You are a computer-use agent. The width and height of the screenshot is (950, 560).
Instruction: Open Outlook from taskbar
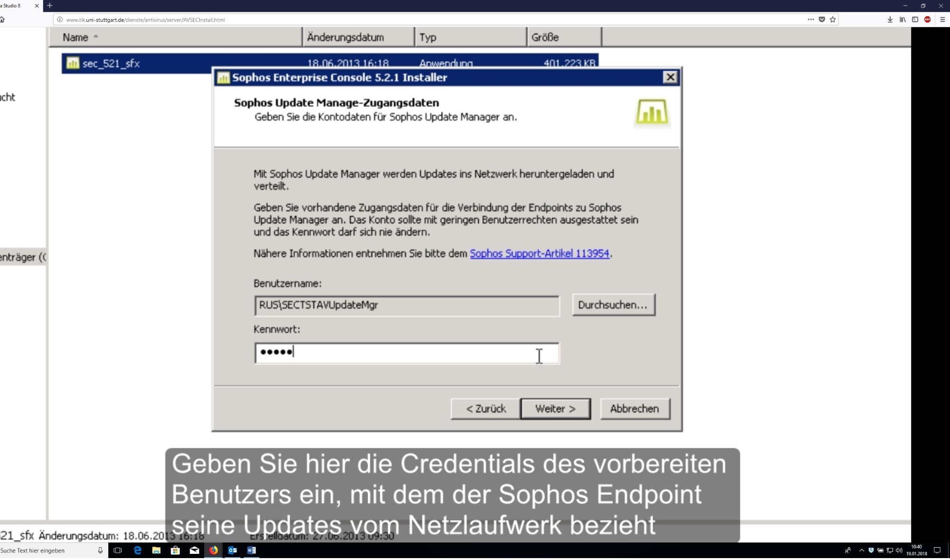point(232,551)
